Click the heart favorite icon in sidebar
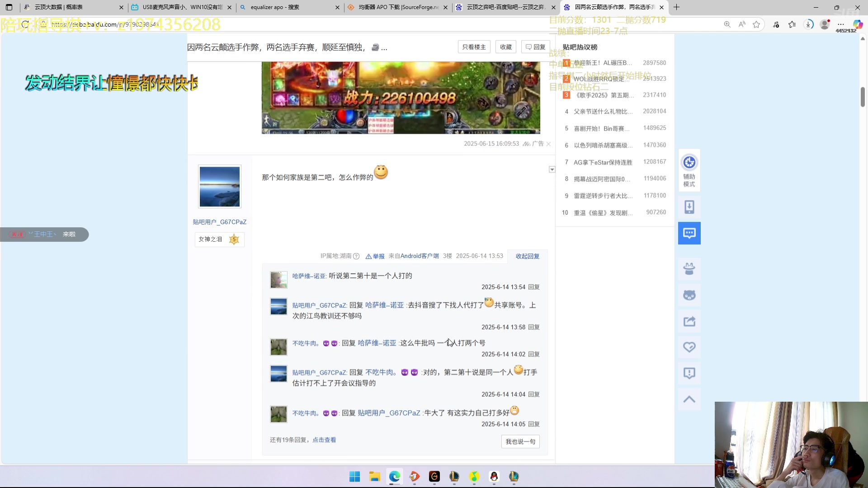 coord(689,347)
